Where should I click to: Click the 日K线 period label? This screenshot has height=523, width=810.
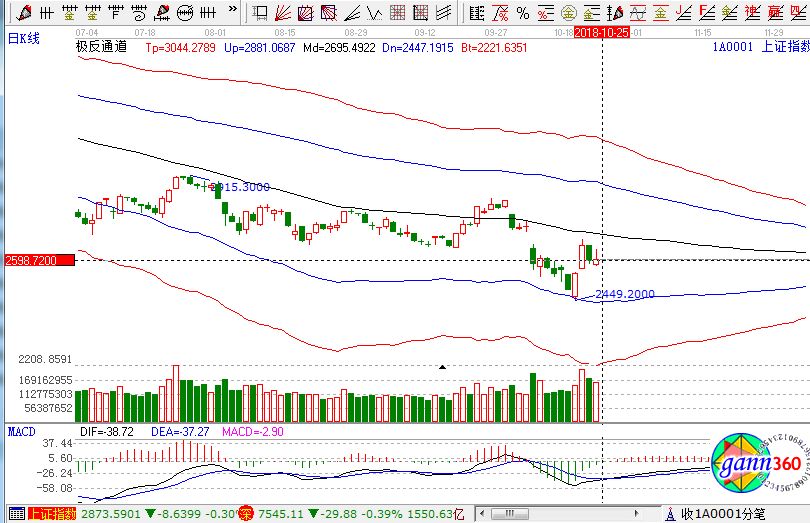(22, 37)
